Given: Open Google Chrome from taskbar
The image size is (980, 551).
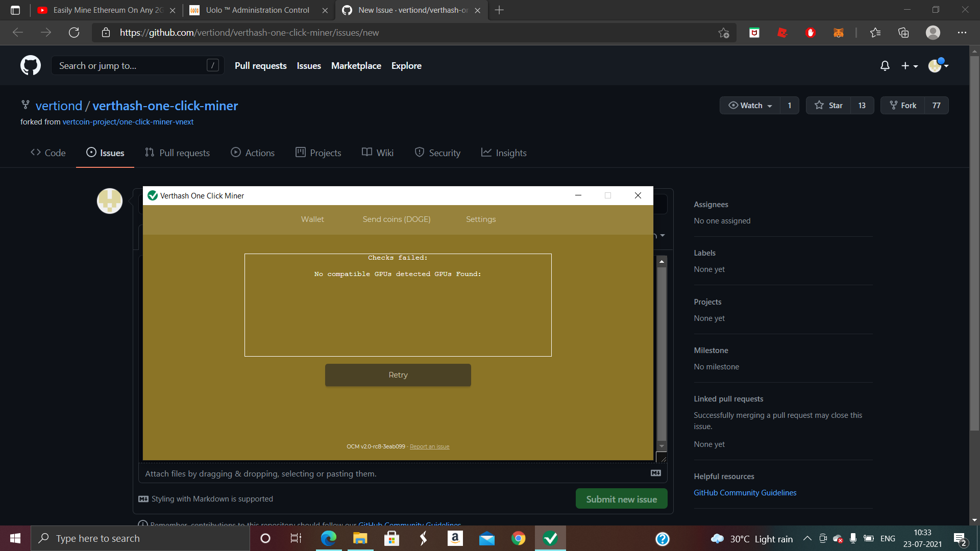Looking at the screenshot, I should point(518,538).
